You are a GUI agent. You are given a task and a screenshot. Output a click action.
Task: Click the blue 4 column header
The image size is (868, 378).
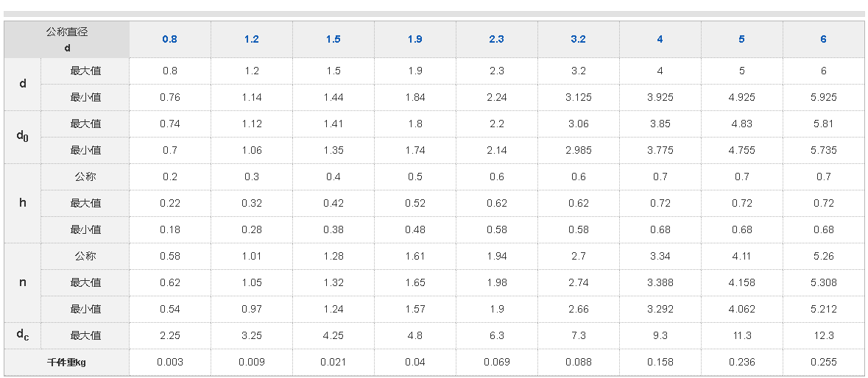pos(660,39)
